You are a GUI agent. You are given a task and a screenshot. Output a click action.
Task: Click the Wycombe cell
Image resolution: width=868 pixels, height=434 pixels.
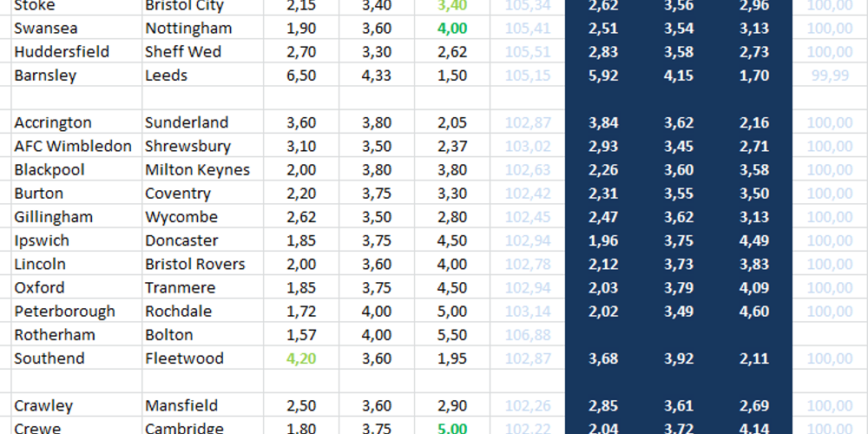(x=202, y=216)
